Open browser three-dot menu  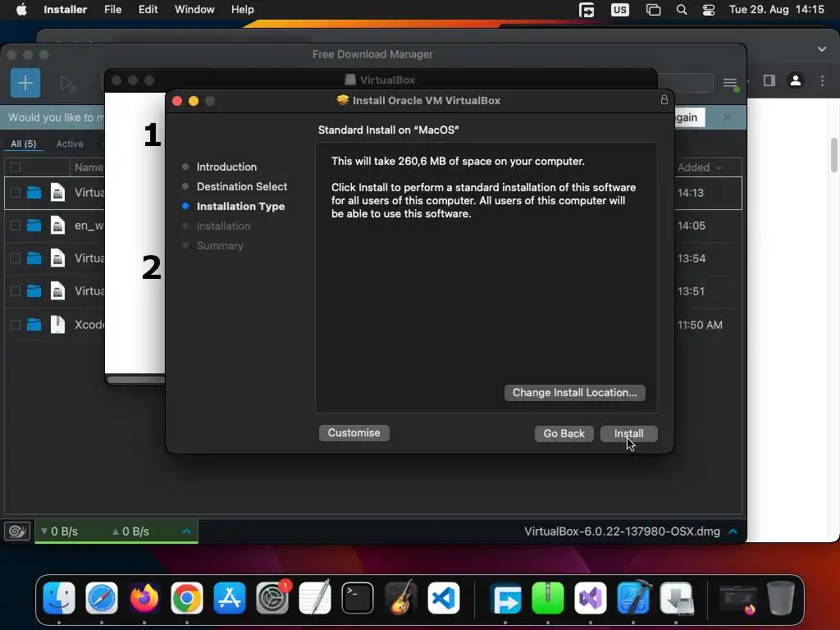pyautogui.click(x=822, y=81)
